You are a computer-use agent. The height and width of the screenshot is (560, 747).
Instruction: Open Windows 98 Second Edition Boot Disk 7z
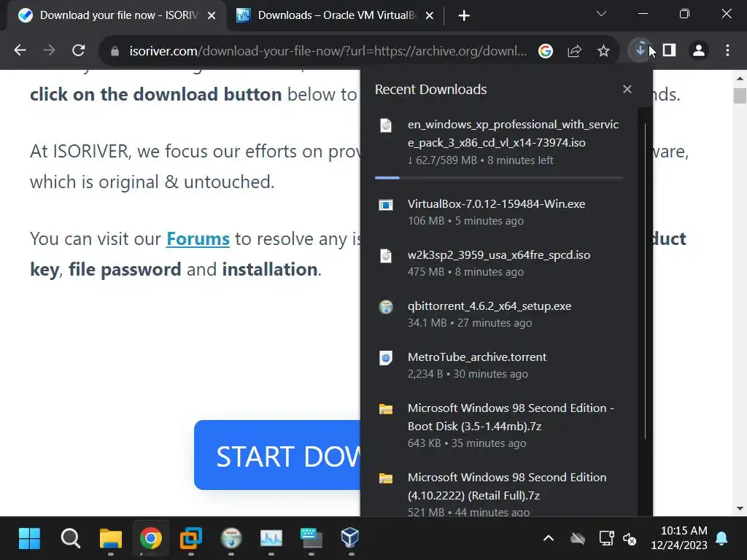[498, 425]
